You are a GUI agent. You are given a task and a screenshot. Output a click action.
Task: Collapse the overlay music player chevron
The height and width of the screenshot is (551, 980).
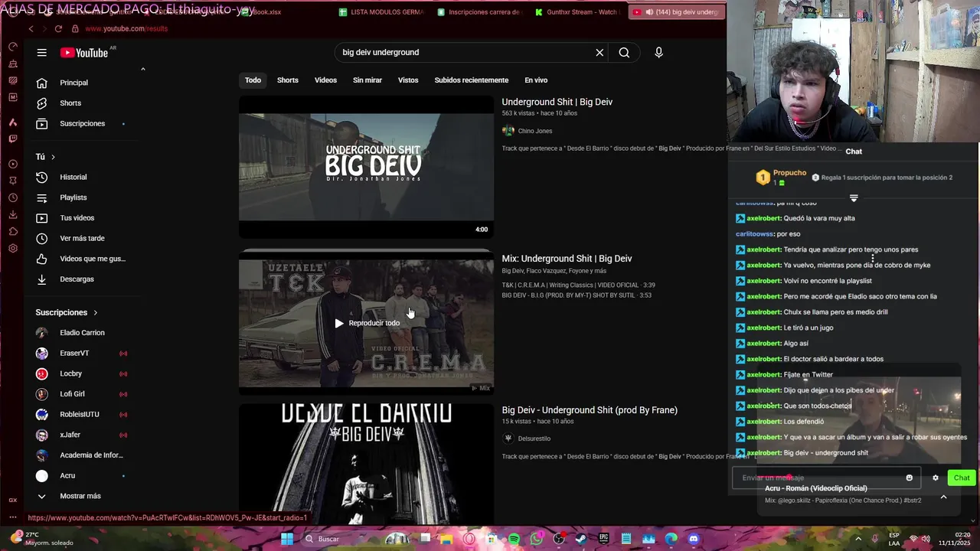[x=943, y=497]
